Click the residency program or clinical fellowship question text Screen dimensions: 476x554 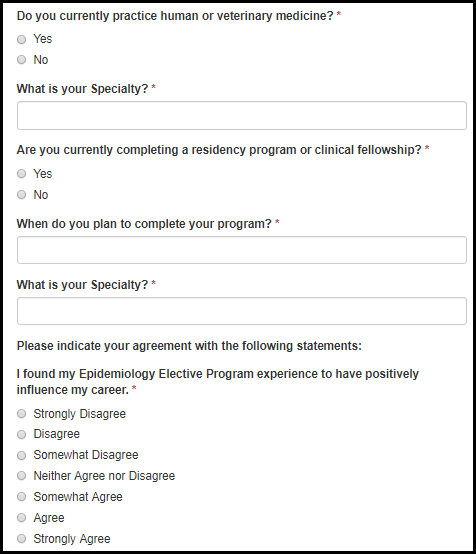219,150
